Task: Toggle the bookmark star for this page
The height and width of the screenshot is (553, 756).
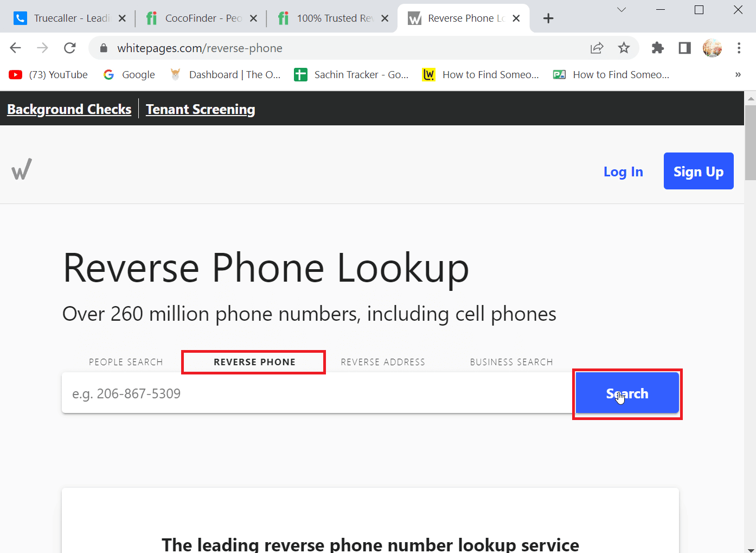Action: (624, 48)
